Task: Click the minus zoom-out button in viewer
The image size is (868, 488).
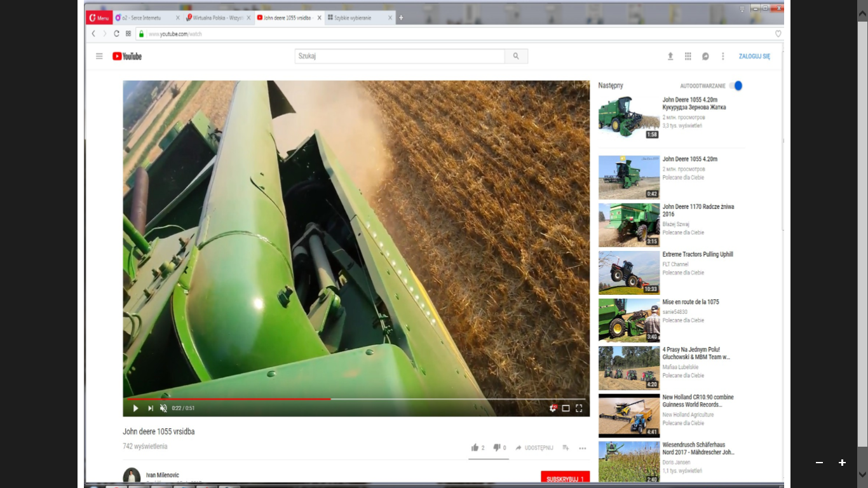Action: click(819, 463)
